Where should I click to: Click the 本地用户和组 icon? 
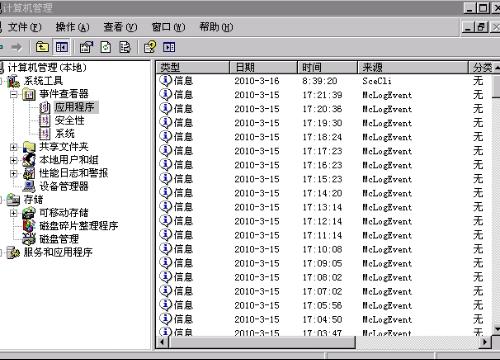tap(29, 160)
